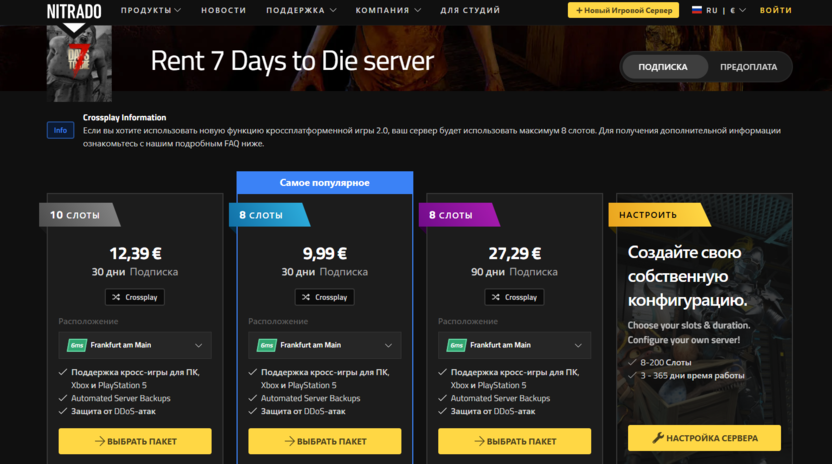Click Настройка сервера button

(x=704, y=438)
